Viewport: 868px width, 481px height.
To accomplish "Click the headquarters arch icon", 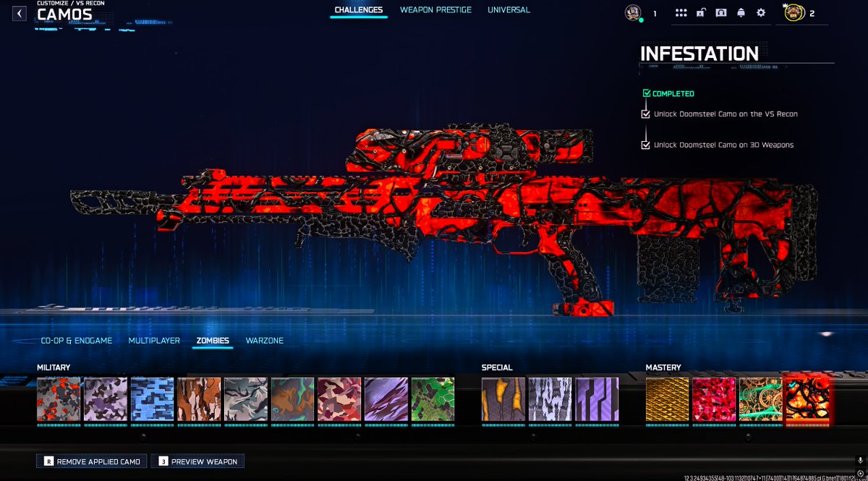I will 720,13.
